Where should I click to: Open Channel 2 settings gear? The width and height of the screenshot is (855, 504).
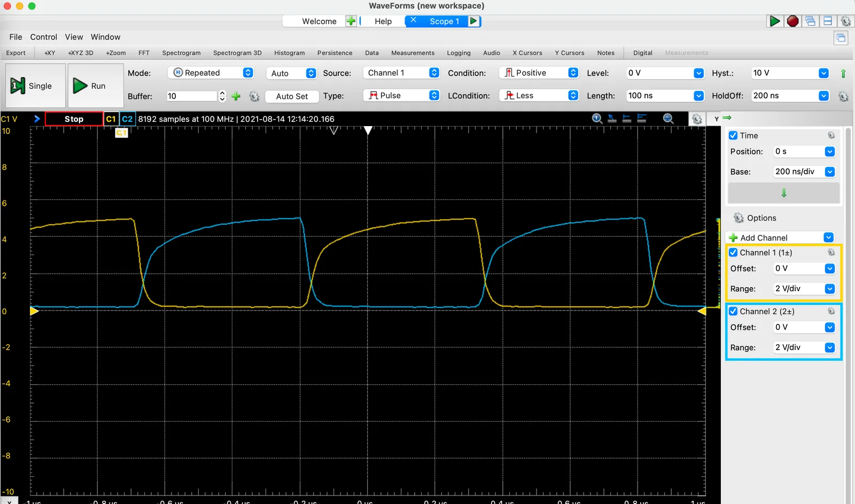831,311
